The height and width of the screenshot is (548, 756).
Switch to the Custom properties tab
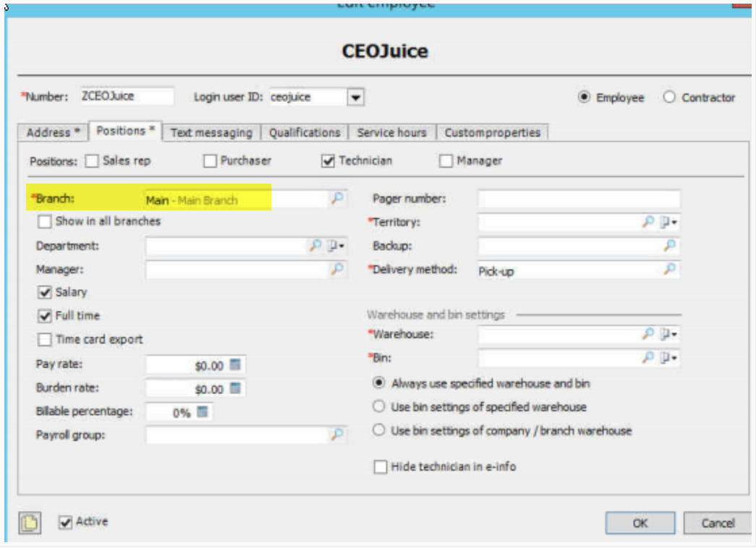tap(492, 132)
